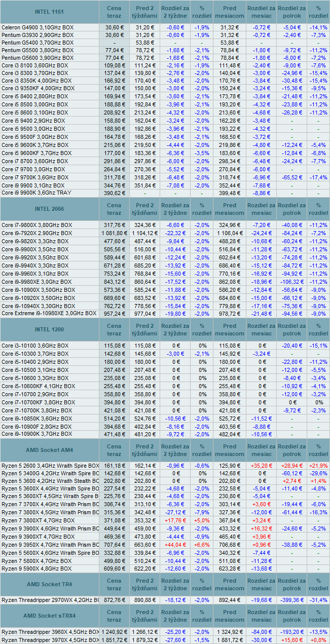The image size is (330, 644).
Task: Select -29,6% half-year percent for Ryzen 5 3400G
Action: 318,474
